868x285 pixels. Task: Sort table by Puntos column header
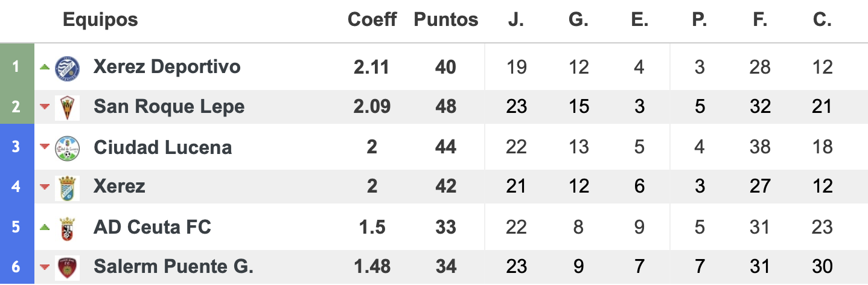click(446, 19)
